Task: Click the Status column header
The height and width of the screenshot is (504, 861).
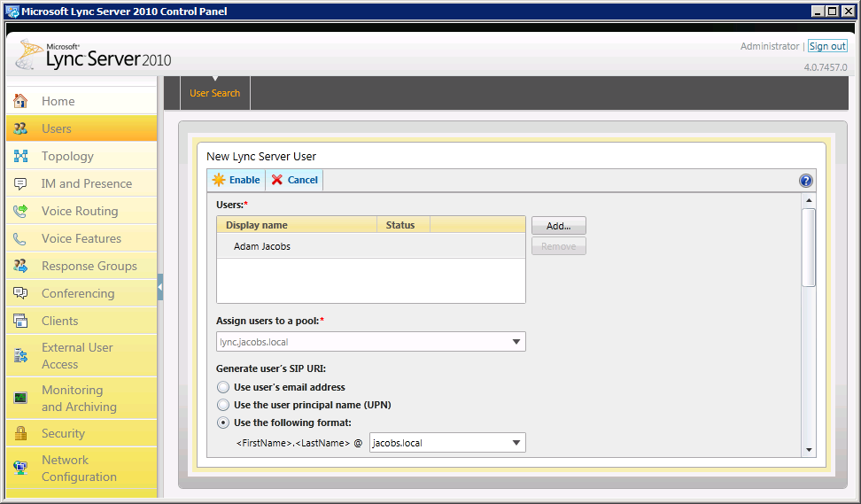Action: (x=403, y=225)
